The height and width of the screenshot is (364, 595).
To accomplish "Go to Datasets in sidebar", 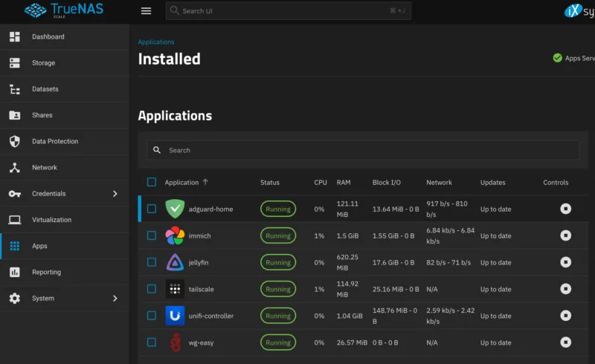I will [65, 89].
